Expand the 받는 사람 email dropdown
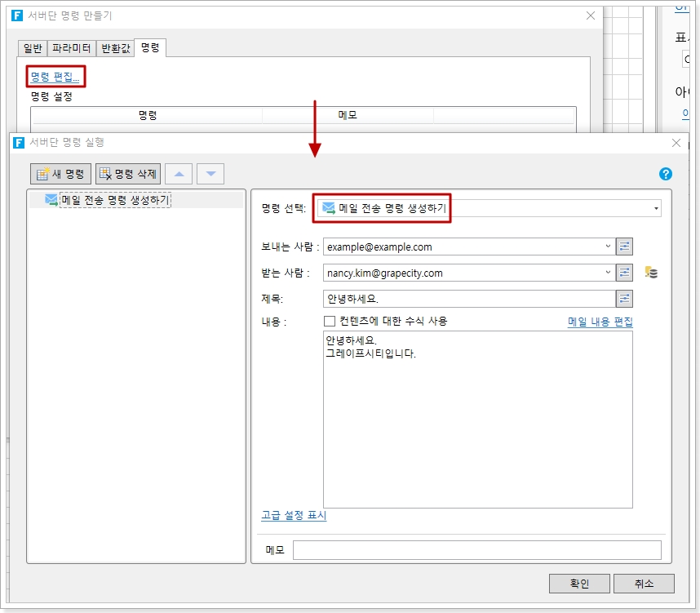This screenshot has height=613, width=700. click(608, 273)
